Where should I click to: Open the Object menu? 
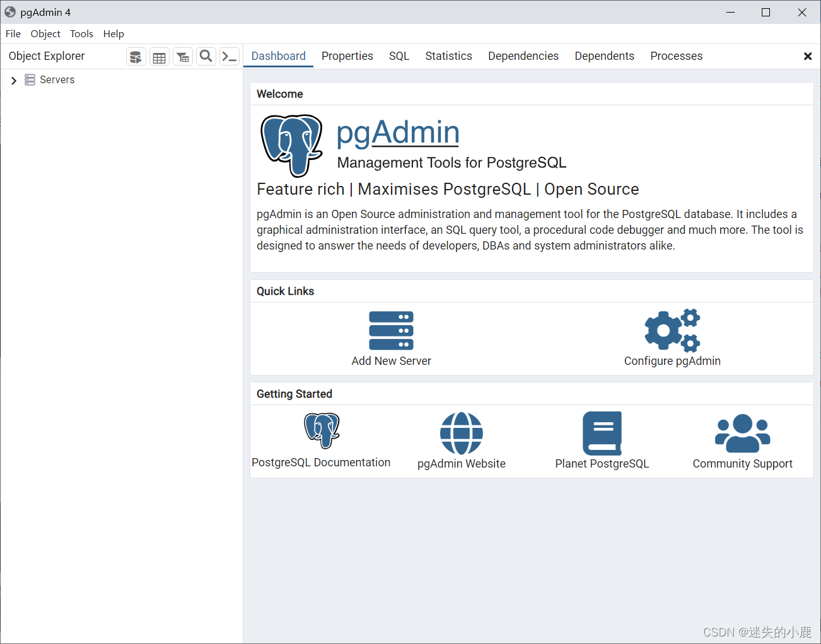45,34
